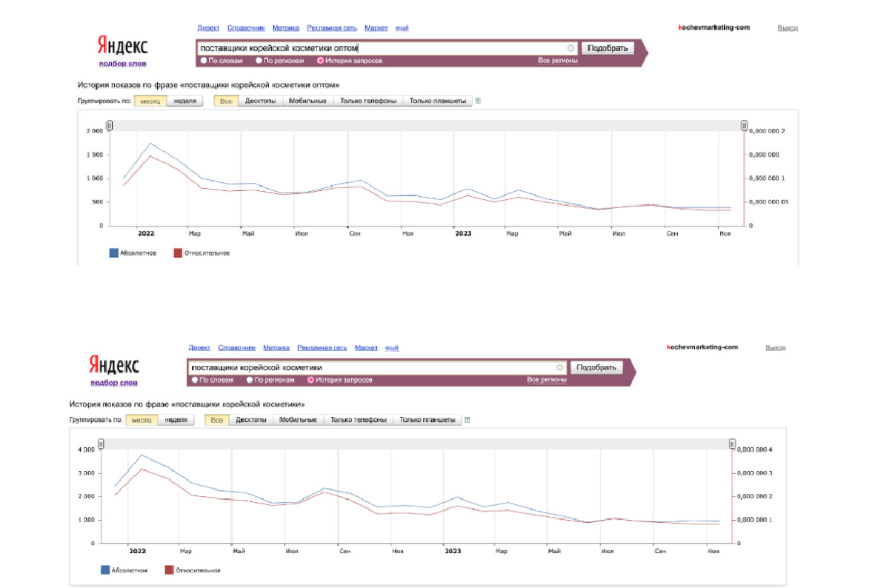Click the red 'Относительное' legend square under the 4 000-scale chart
The height and width of the screenshot is (588, 889).
[170, 570]
